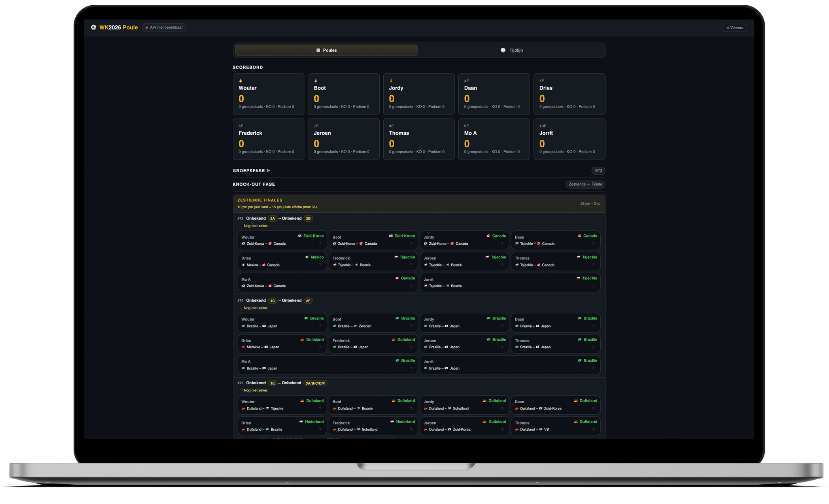Switch to the Tijdlijn tab

point(512,50)
